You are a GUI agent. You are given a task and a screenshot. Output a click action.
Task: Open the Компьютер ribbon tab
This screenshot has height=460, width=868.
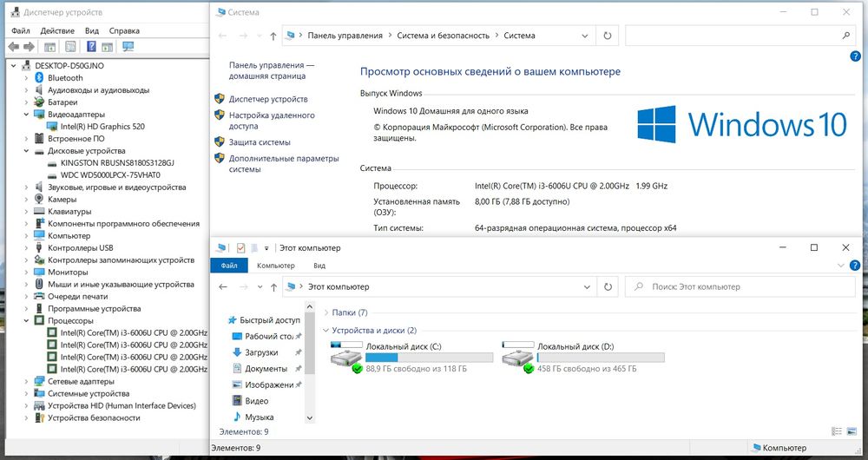[x=276, y=266]
